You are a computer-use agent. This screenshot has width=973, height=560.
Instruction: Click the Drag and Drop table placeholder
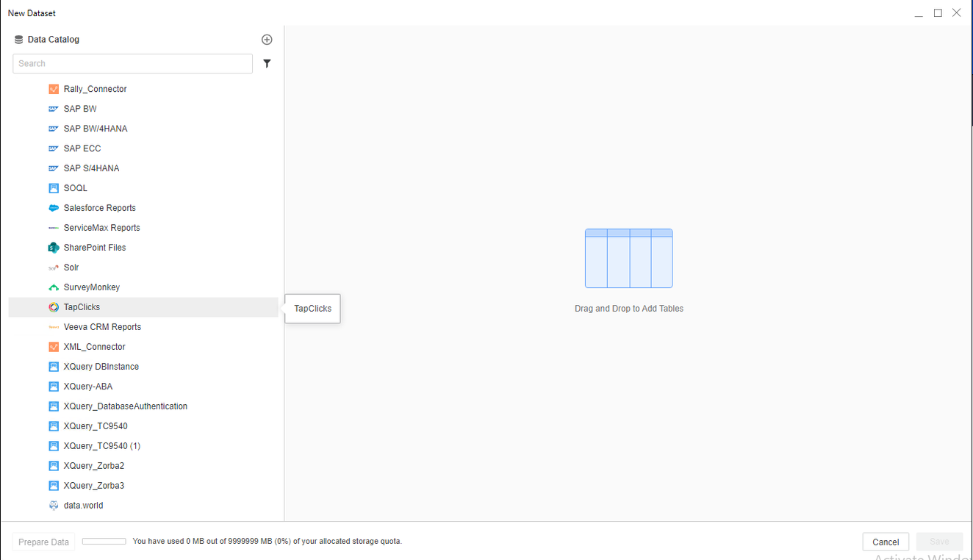(x=628, y=259)
